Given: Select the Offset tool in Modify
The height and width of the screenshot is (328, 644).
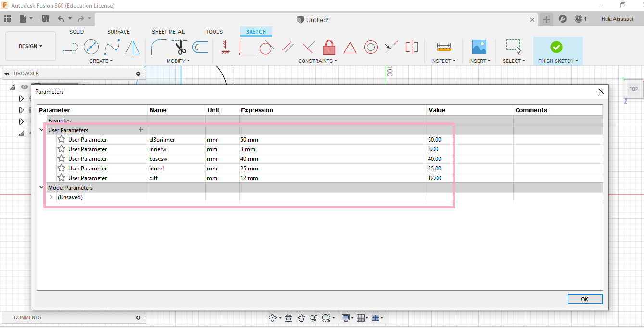Looking at the screenshot, I should click(x=200, y=47).
